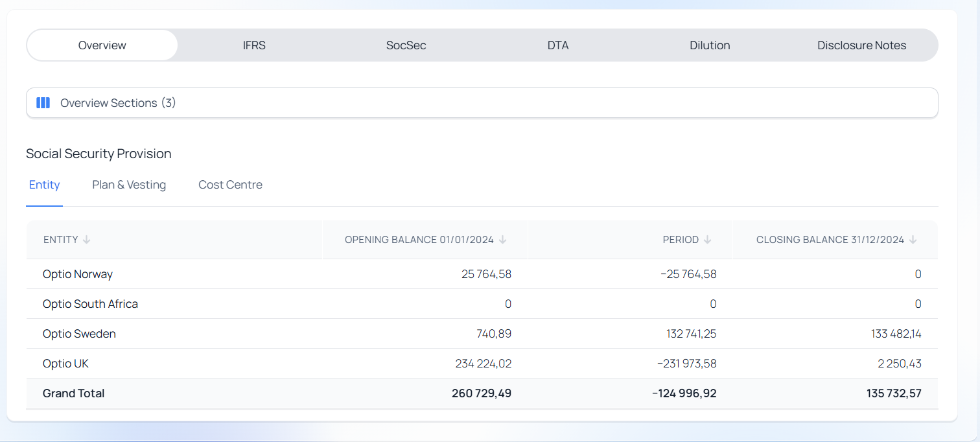The image size is (980, 442).
Task: Open the DTA tab
Action: (558, 45)
